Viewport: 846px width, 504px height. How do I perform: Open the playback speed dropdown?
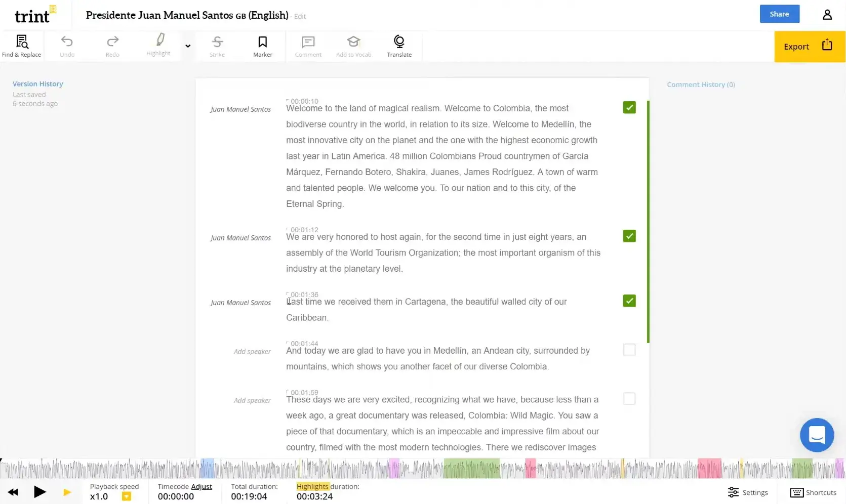127,496
